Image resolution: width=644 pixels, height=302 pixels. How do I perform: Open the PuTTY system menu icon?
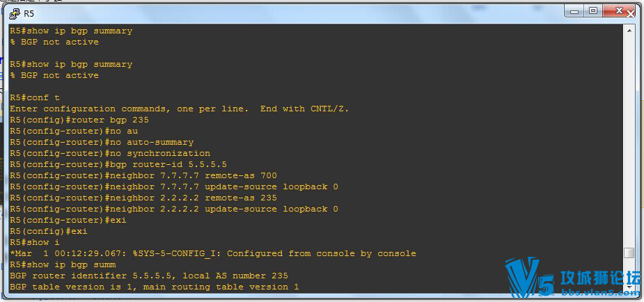(15, 13)
